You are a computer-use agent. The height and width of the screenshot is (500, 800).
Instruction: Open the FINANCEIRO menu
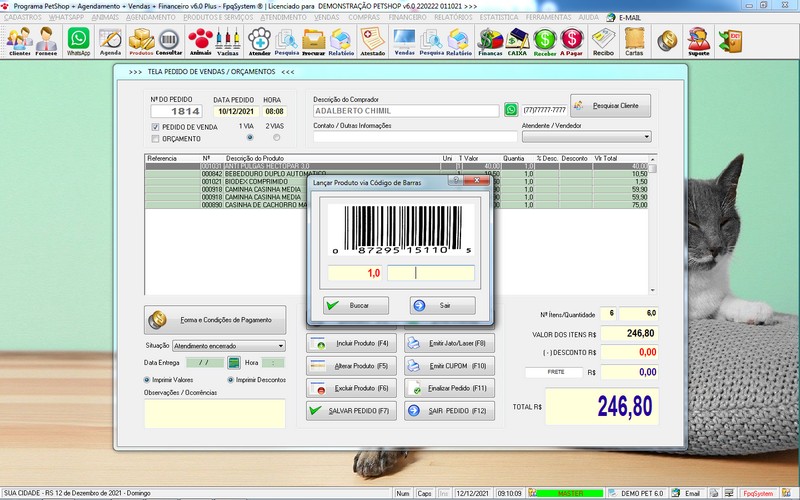407,17
